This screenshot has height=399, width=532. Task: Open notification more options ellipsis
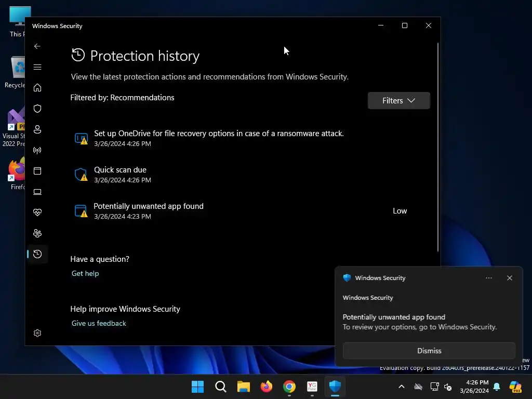(488, 278)
